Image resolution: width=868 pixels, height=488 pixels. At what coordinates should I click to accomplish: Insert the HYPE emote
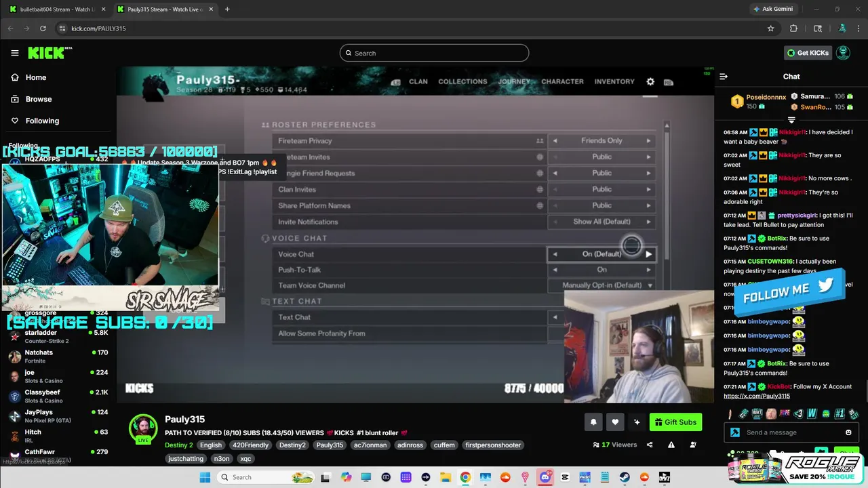[785, 413]
